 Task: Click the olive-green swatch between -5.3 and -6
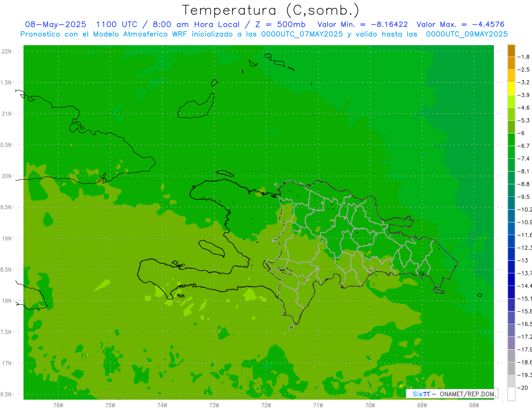[511, 127]
